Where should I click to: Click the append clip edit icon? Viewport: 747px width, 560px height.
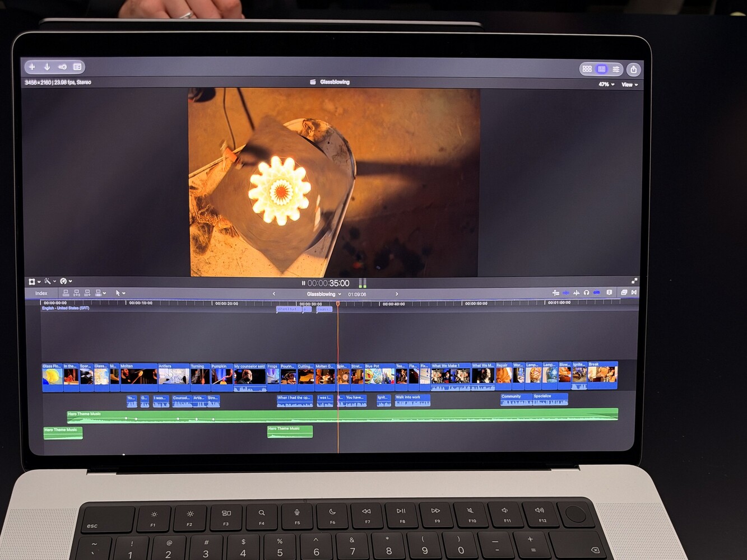[x=87, y=293]
